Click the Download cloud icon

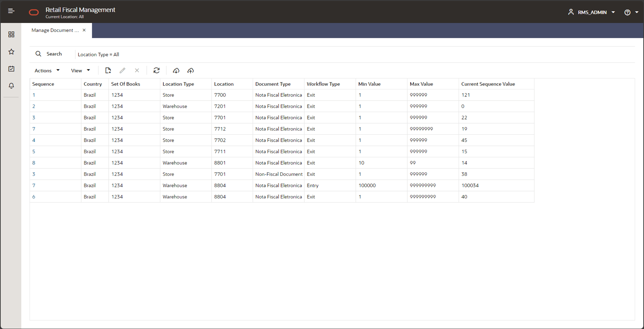point(176,71)
